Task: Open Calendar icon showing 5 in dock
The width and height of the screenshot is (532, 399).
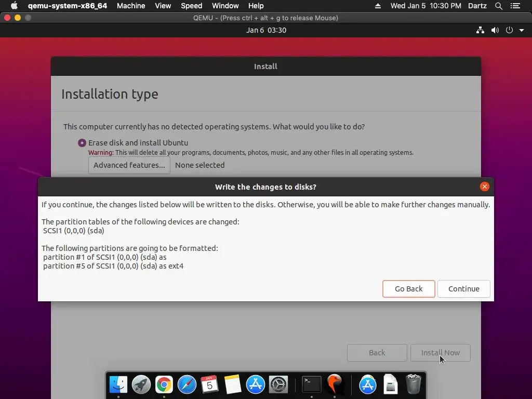Action: 210,385
